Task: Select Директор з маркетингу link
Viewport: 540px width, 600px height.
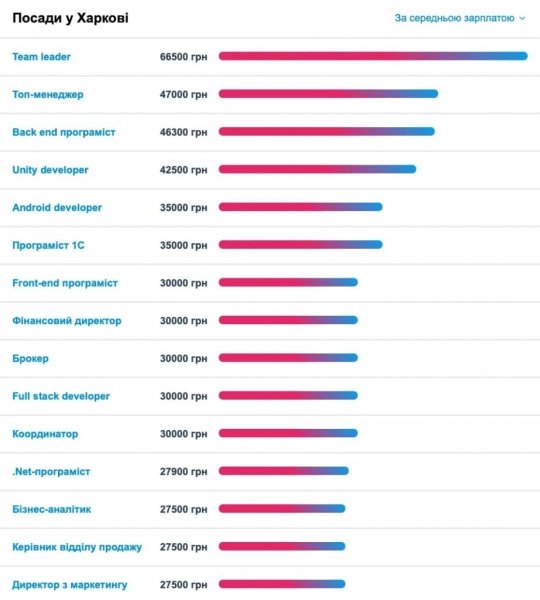Action: tap(70, 585)
